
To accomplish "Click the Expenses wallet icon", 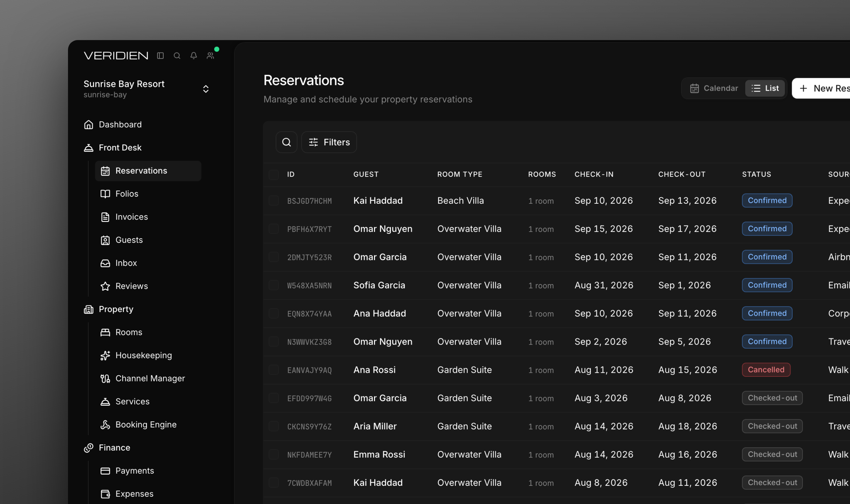I will click(105, 494).
